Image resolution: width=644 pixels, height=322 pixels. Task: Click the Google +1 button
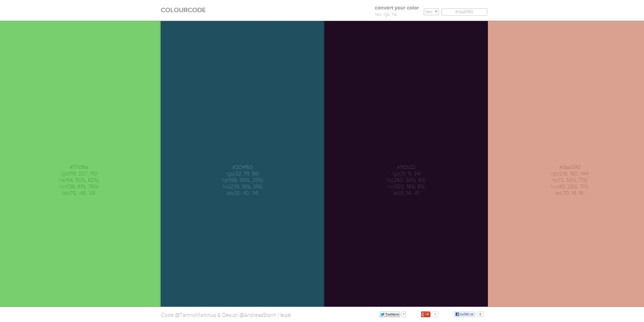[x=426, y=314]
